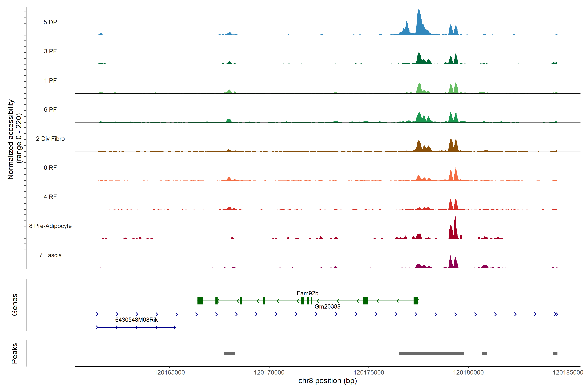Click the Peaks panel label
Image resolution: width=588 pixels, height=392 pixels.
(x=15, y=353)
